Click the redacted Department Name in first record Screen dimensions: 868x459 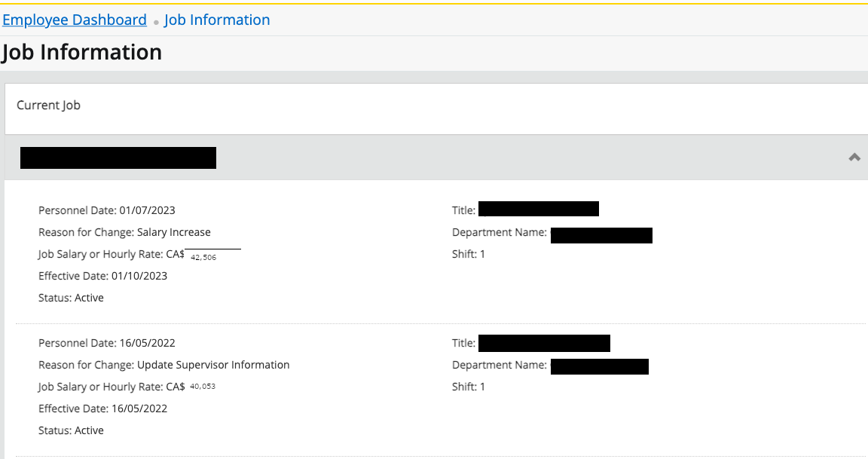(x=601, y=235)
